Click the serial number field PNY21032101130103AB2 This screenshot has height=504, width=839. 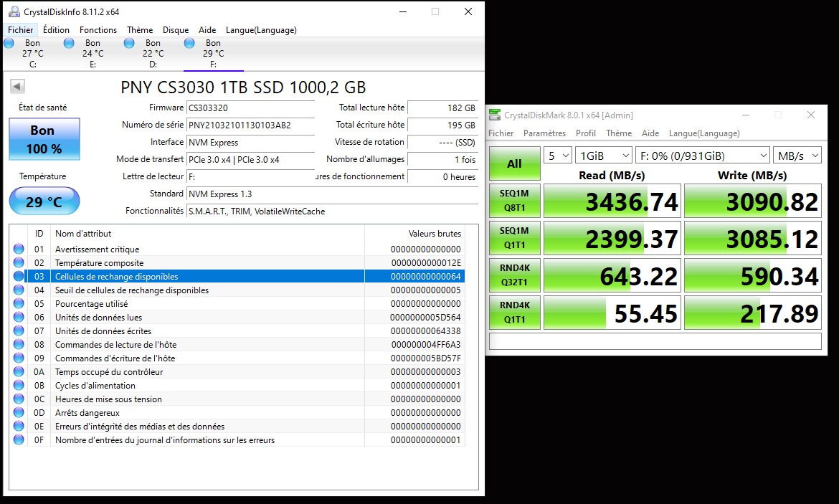click(x=250, y=125)
